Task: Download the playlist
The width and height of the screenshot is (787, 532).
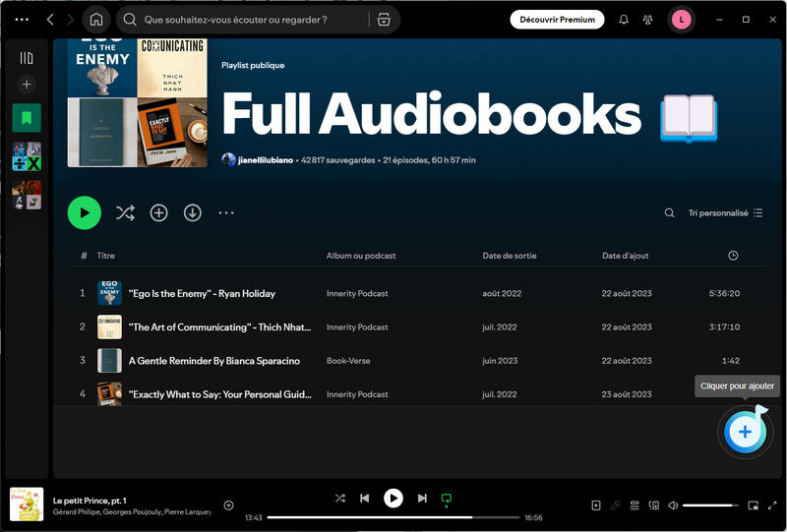Action: click(x=192, y=212)
